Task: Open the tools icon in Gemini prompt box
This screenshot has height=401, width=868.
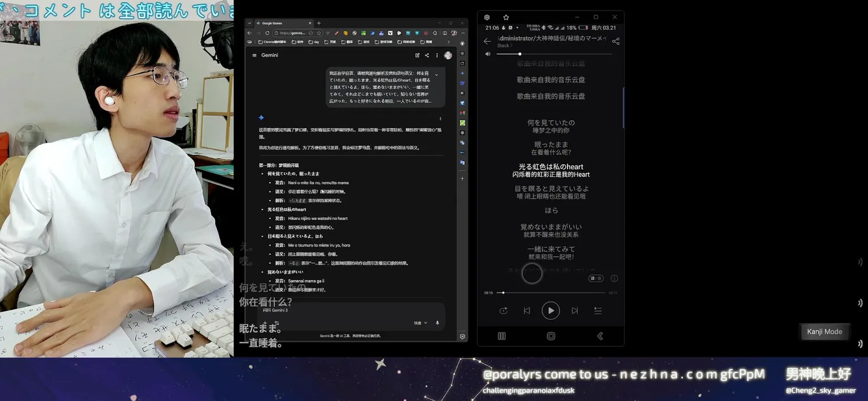Action: (x=277, y=323)
